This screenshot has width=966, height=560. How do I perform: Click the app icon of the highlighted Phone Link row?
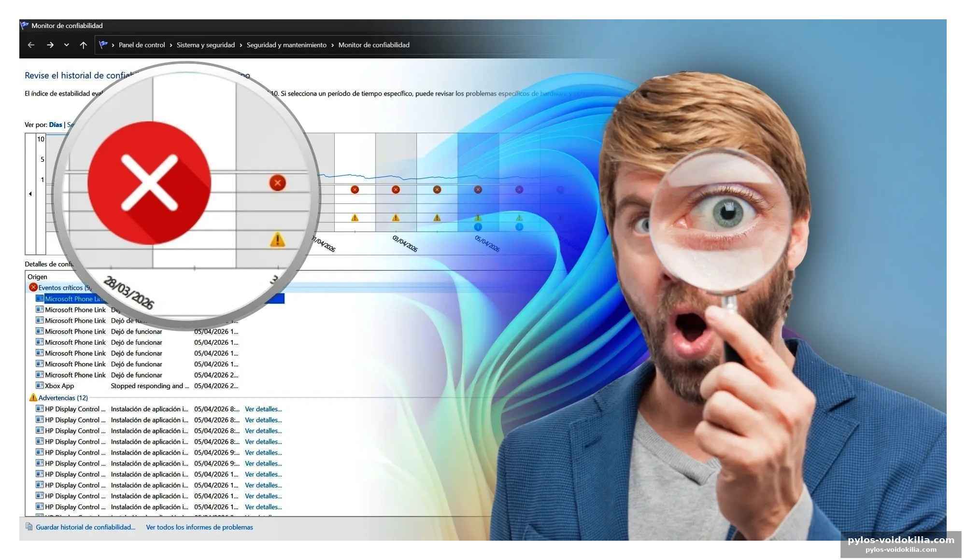click(x=40, y=298)
